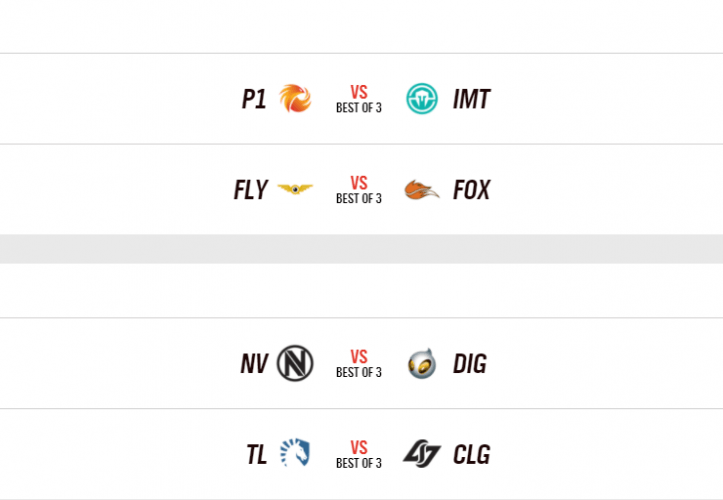Open NV vs DIG match details

pyautogui.click(x=359, y=364)
